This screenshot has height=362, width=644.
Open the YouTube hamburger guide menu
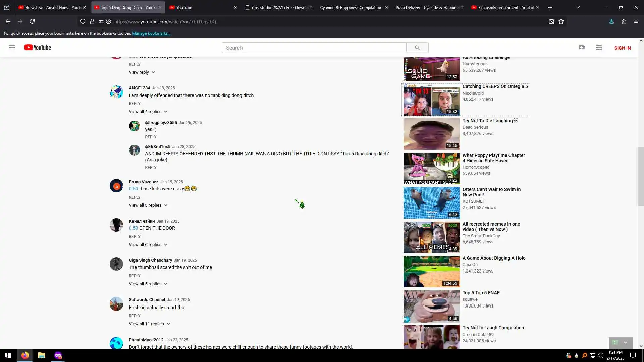tap(12, 47)
